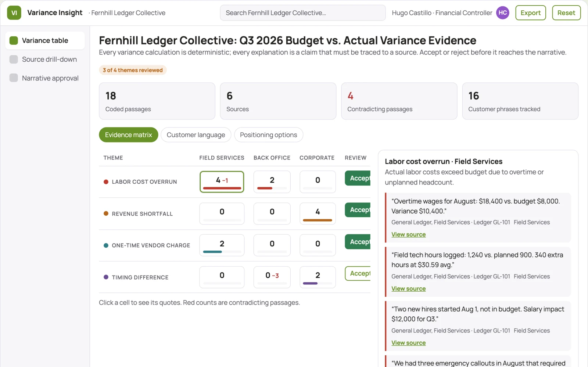Export the variance report
This screenshot has width=588, height=367.
[x=530, y=13]
